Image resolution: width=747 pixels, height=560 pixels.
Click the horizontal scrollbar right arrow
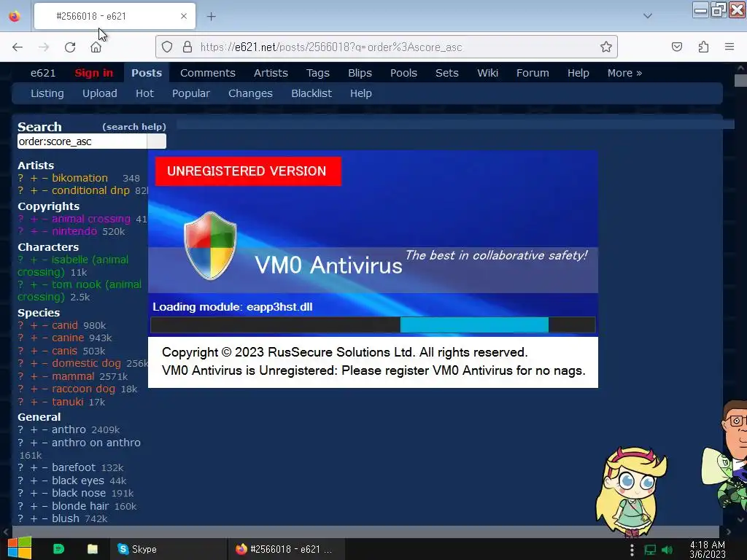[729, 532]
